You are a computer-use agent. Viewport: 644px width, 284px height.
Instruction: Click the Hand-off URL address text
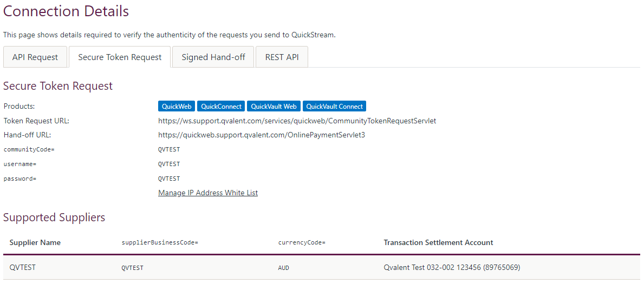262,135
